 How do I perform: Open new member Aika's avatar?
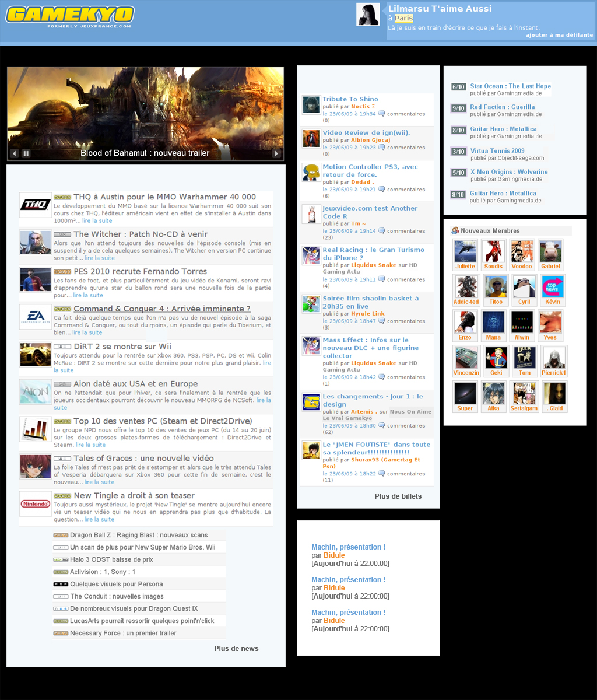[494, 394]
